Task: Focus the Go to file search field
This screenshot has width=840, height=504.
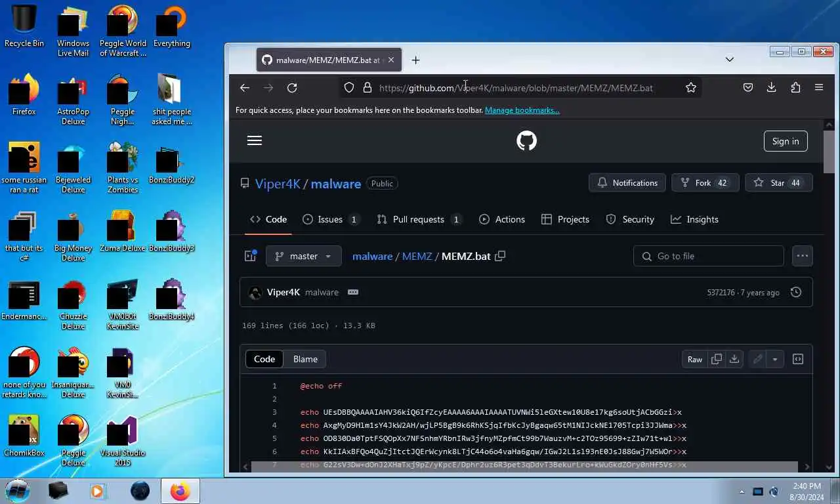Action: [709, 256]
